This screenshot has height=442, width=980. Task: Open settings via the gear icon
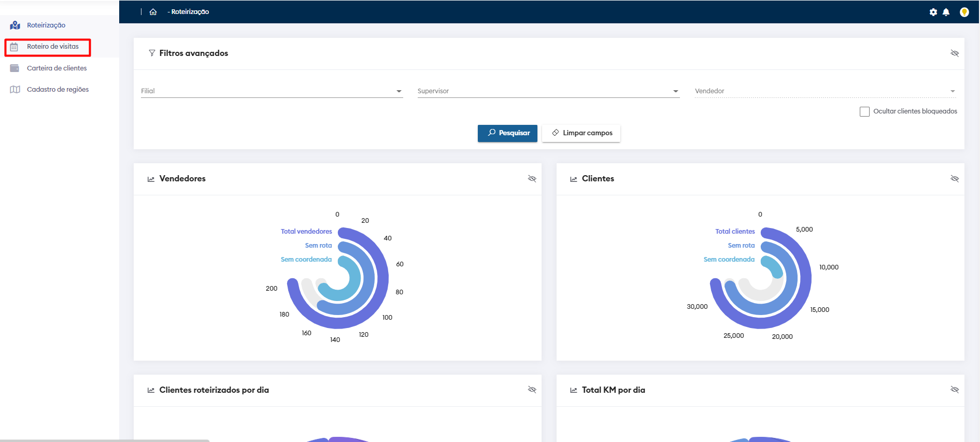933,12
